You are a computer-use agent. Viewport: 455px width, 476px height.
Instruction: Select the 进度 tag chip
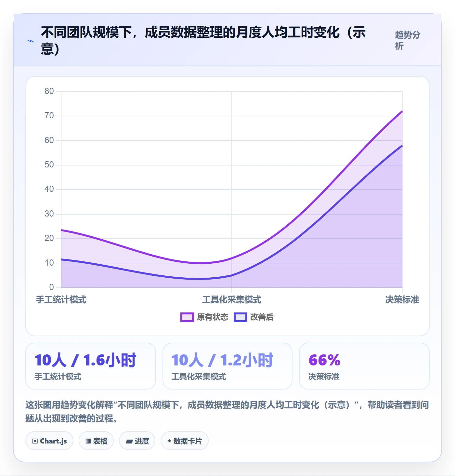(137, 441)
